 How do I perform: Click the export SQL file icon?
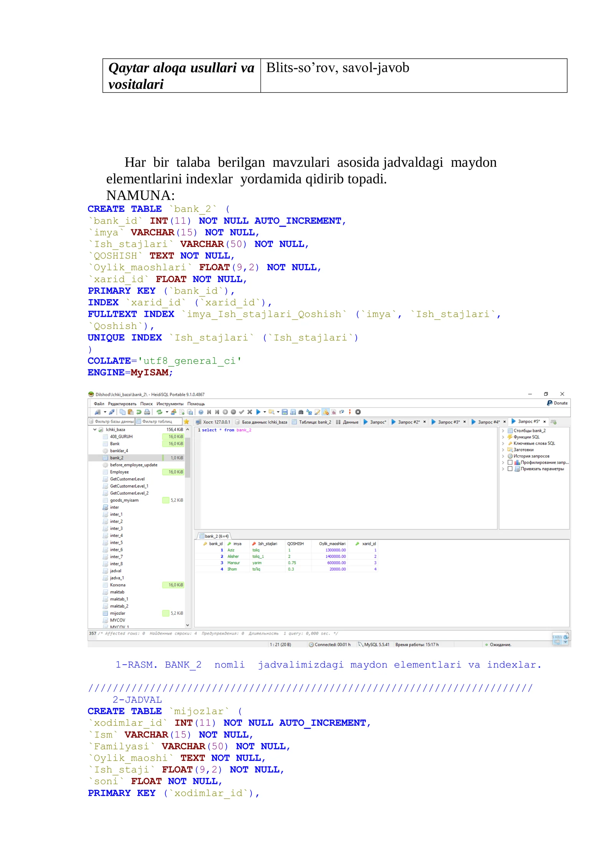(182, 412)
